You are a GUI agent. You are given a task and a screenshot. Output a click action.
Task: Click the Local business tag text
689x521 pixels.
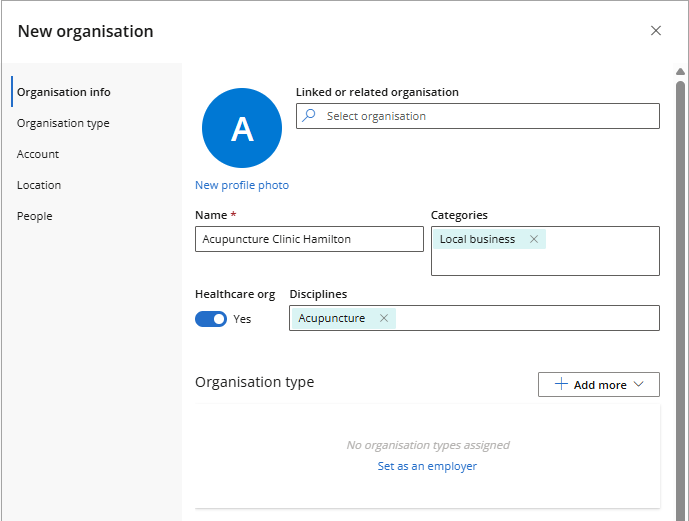477,239
